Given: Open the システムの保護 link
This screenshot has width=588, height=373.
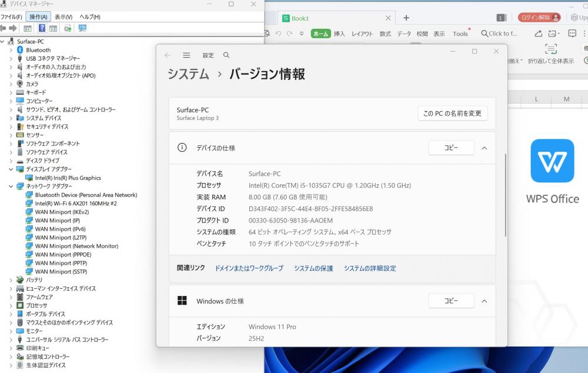Looking at the screenshot, I should [313, 268].
